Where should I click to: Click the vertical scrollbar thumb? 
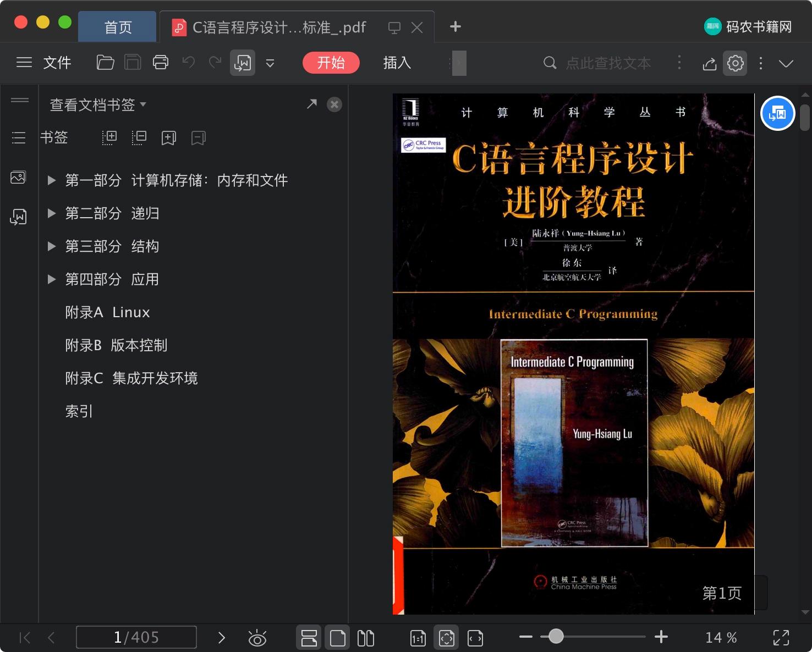point(805,118)
